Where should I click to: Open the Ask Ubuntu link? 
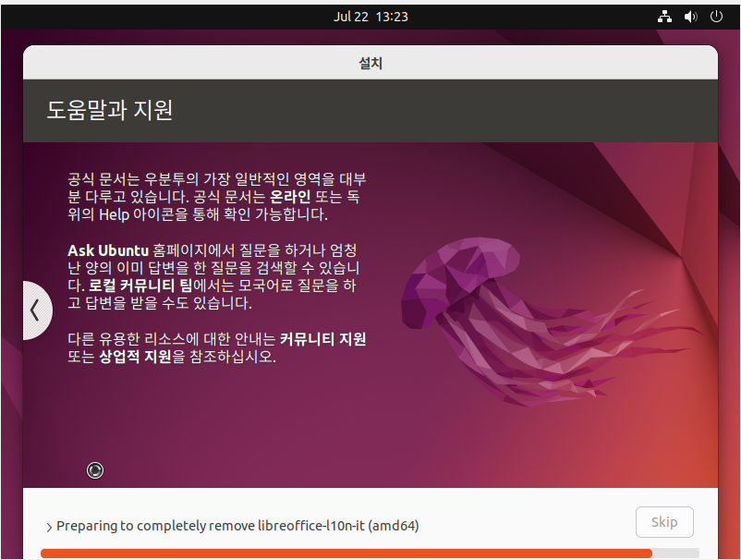(x=108, y=250)
